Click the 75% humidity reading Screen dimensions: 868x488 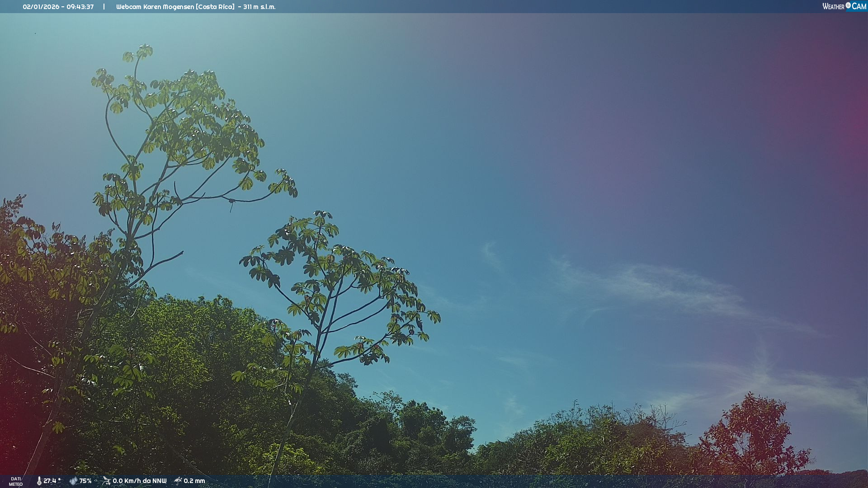85,481
